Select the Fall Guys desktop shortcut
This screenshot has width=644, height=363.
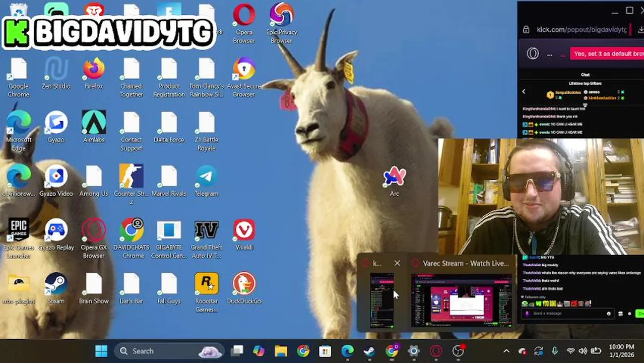click(169, 289)
